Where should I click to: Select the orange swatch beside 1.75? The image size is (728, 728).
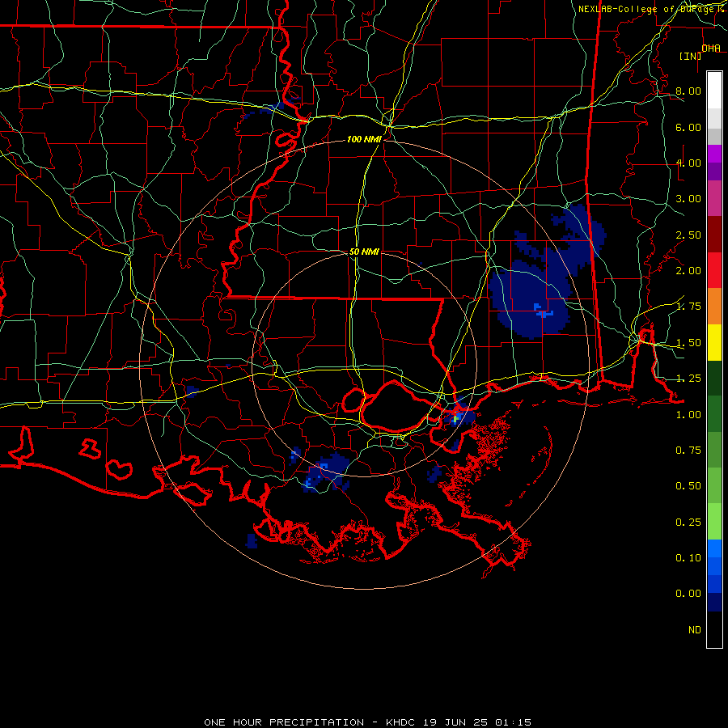pos(714,307)
